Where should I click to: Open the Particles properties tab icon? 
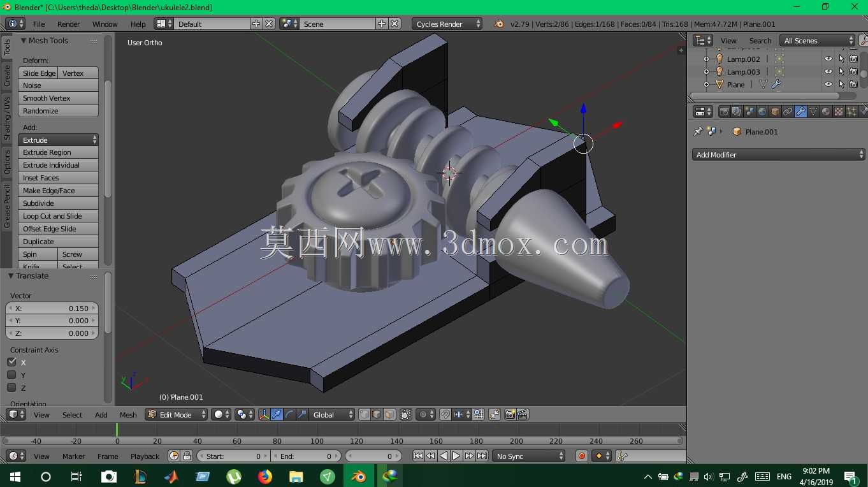(851, 112)
